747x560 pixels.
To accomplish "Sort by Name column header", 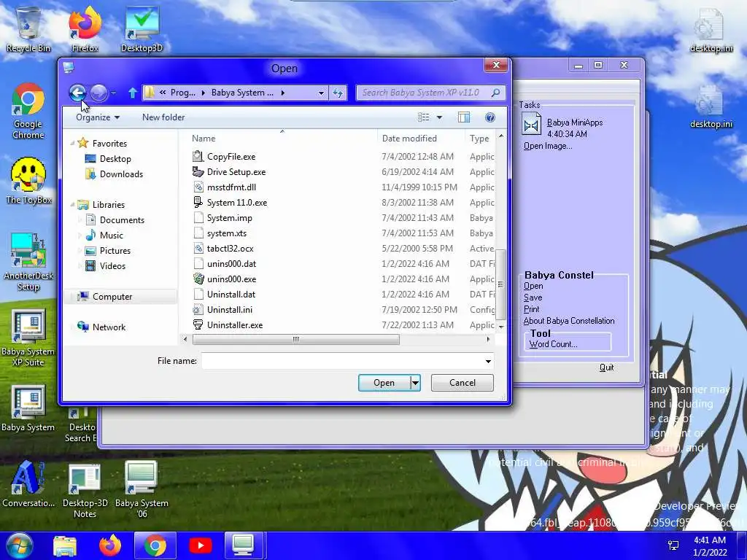I will 281,139.
